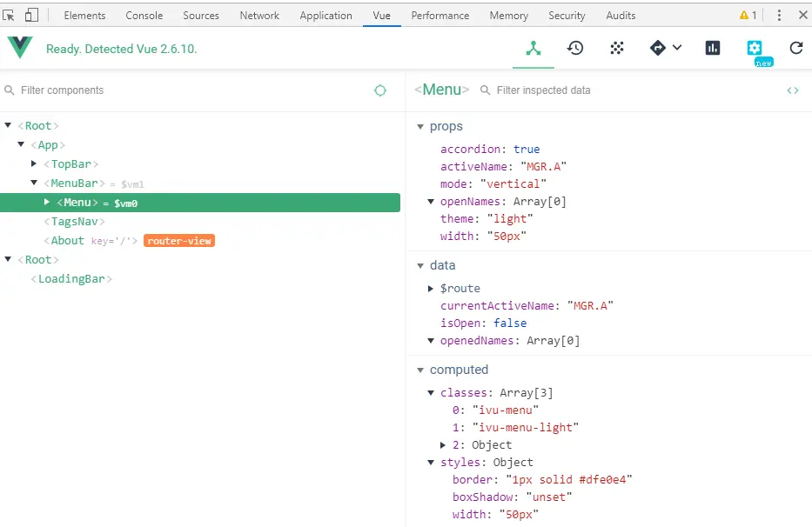Open the Performance chart icon
The image size is (812, 527).
pyautogui.click(x=713, y=48)
